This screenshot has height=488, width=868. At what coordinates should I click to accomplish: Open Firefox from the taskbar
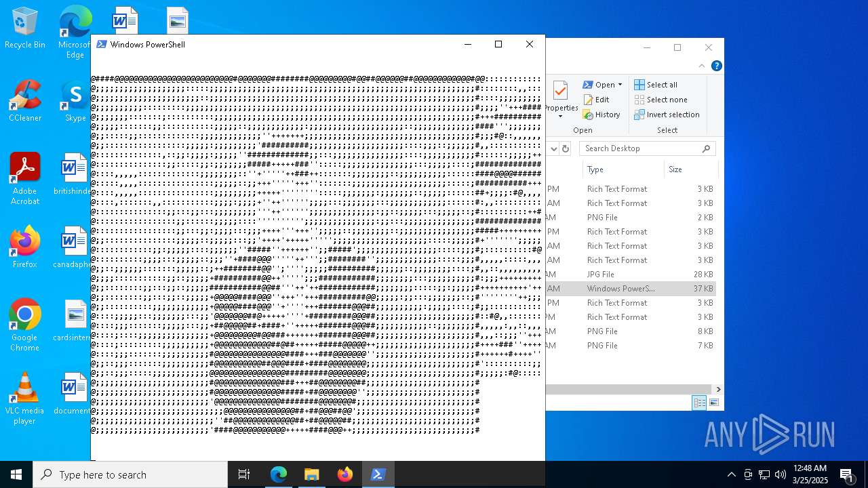[x=345, y=474]
